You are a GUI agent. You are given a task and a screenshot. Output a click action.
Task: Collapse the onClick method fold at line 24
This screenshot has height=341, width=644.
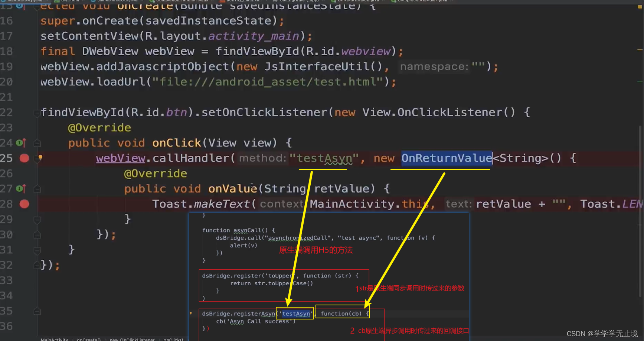[x=37, y=143]
